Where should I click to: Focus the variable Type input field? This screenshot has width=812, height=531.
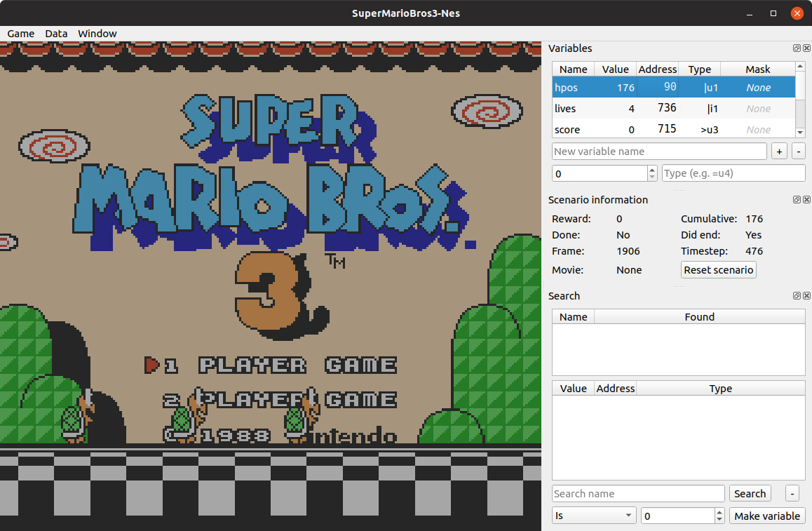click(x=733, y=173)
